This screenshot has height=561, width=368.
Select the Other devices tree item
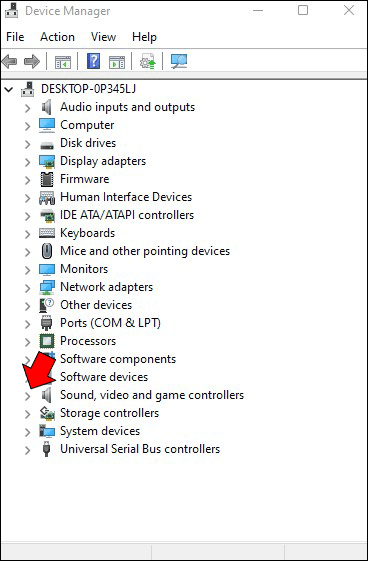96,305
